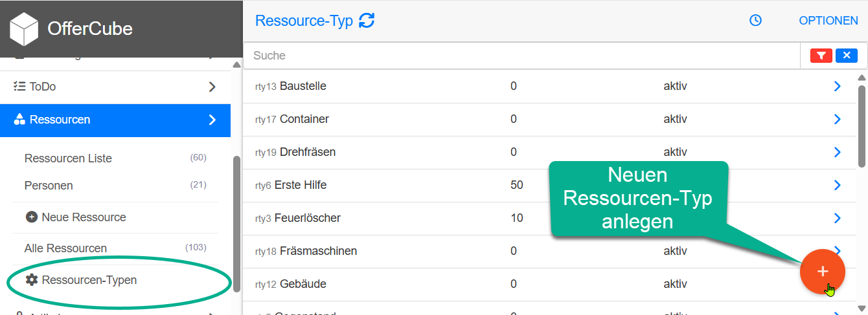Select the Fräsmaschinen resource type

[x=318, y=251]
